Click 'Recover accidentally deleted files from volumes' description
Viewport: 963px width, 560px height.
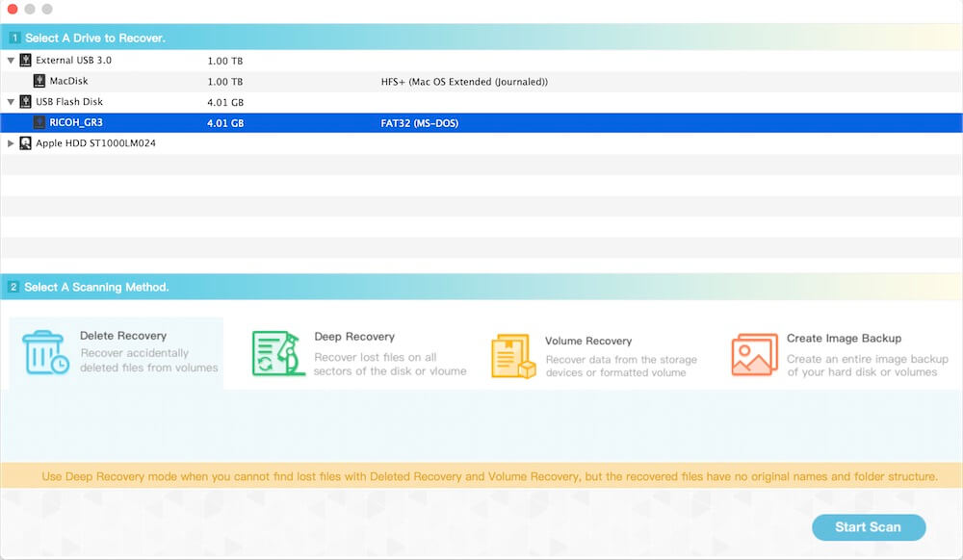click(x=149, y=361)
